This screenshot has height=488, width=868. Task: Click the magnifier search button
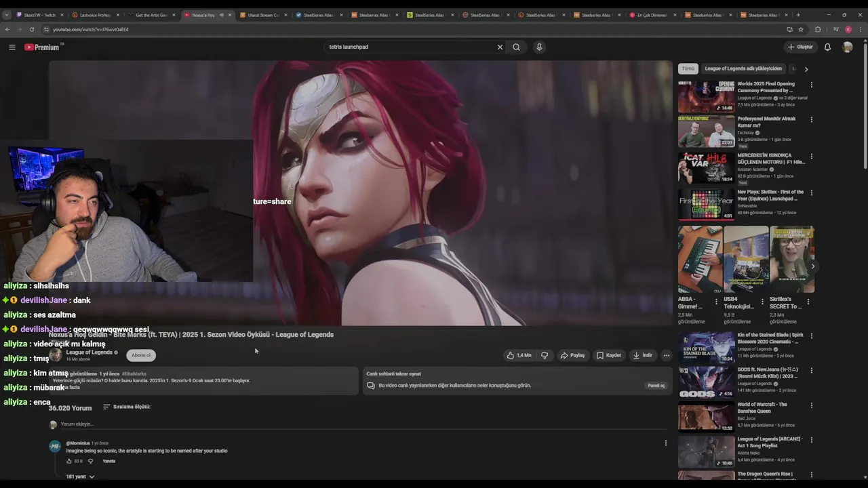(517, 47)
